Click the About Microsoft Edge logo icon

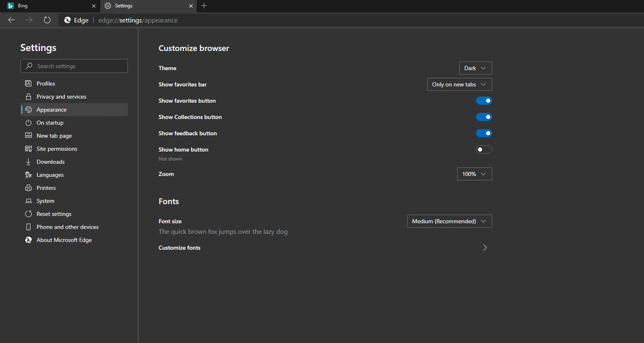tap(28, 240)
